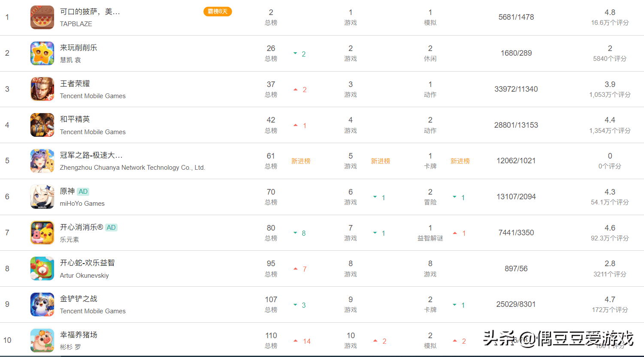Open the 来玩削削乐 title link
Viewport: 644px width, 357px height.
(x=79, y=48)
